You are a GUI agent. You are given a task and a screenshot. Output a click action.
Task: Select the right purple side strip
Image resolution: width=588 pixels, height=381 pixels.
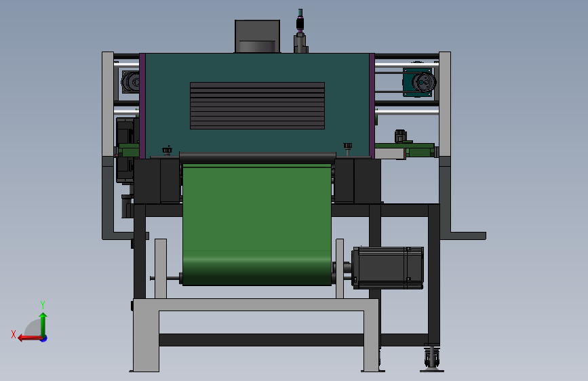pos(372,106)
